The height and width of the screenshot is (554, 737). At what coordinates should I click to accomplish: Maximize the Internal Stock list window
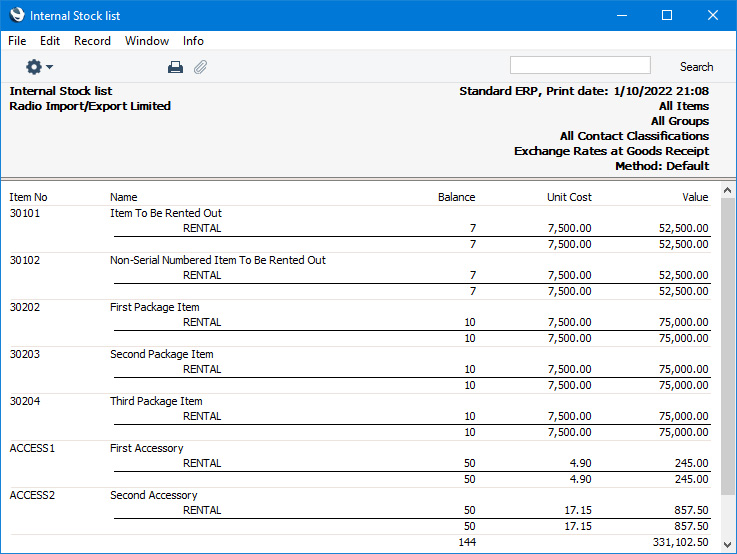click(x=666, y=16)
